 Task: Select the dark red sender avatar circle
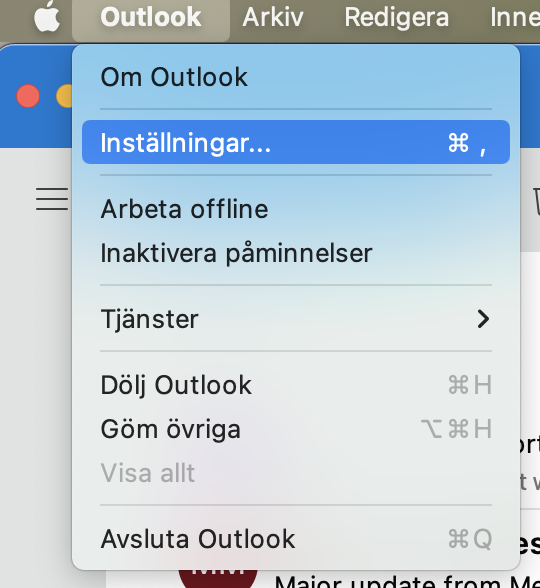pyautogui.click(x=218, y=579)
